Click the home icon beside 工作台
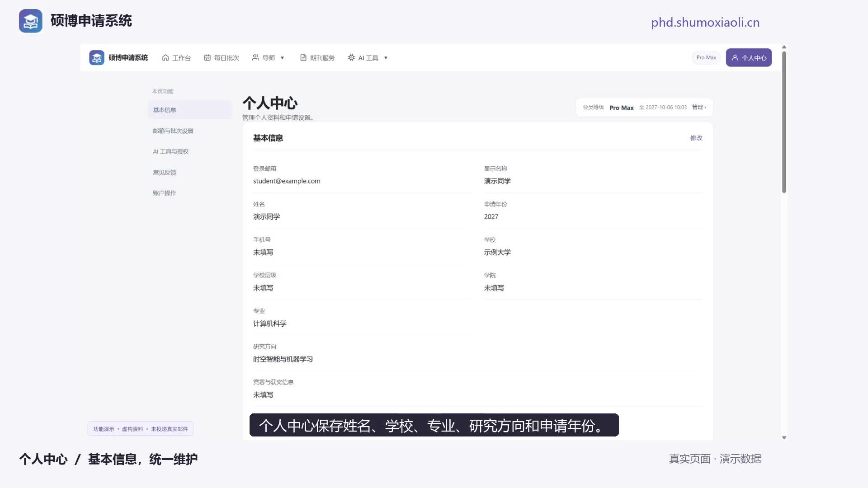The image size is (868, 488). click(165, 58)
